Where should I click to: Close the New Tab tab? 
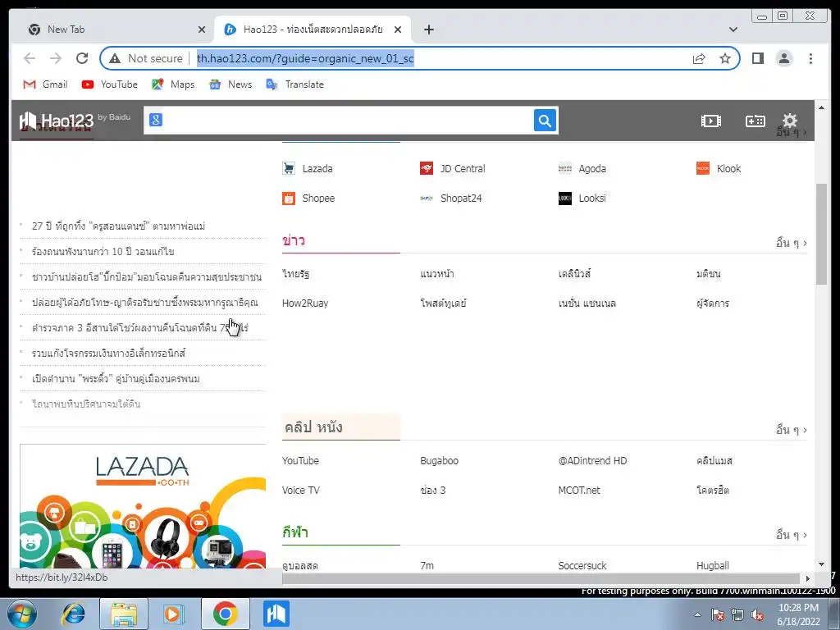pyautogui.click(x=202, y=30)
